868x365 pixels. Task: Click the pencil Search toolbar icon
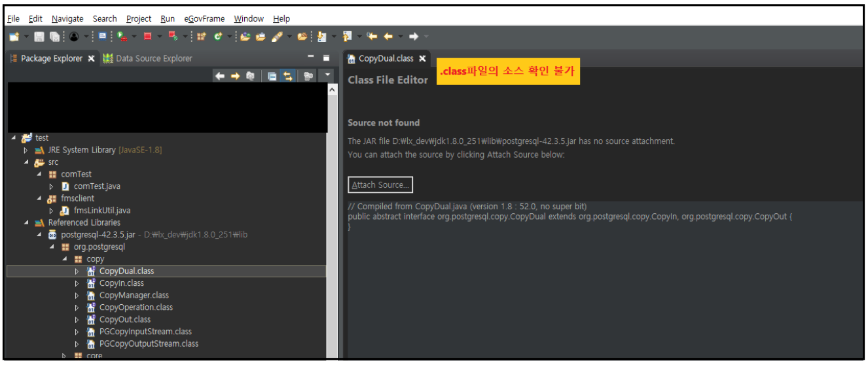[x=277, y=37]
